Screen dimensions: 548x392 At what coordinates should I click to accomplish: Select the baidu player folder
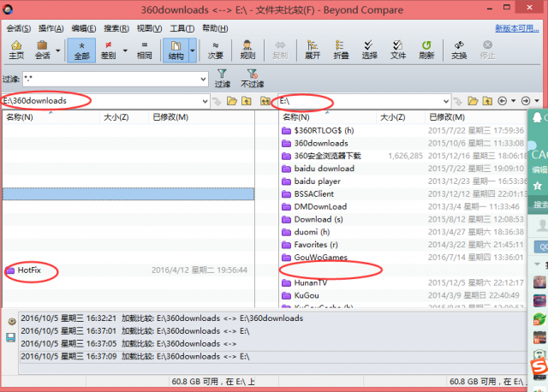(311, 181)
